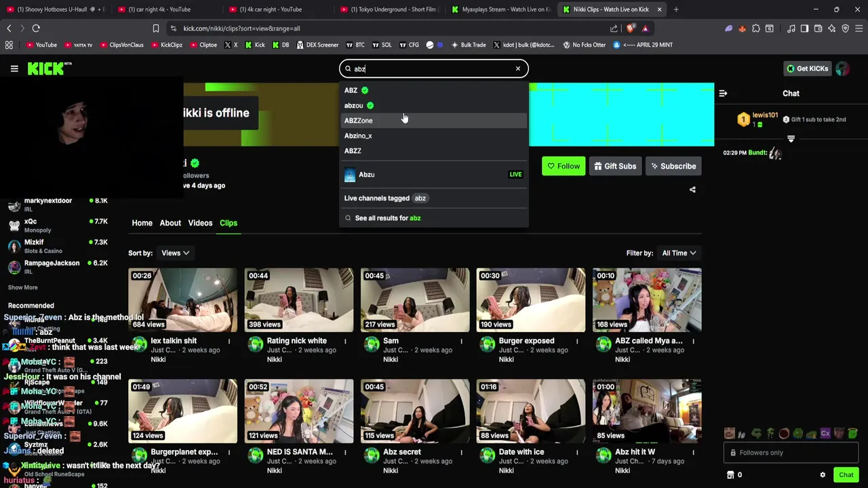Click Get KICKs button
Viewport: 868px width, 488px height.
pyautogui.click(x=807, y=68)
